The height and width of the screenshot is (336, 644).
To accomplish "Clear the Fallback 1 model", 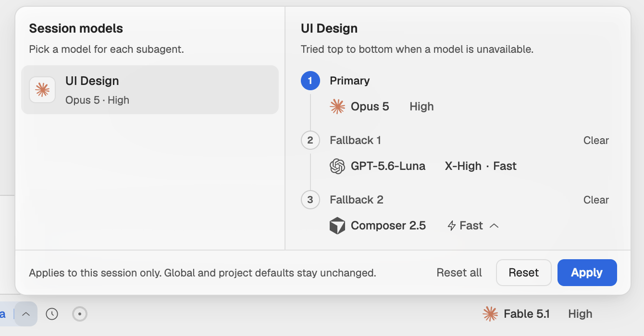I will [596, 140].
